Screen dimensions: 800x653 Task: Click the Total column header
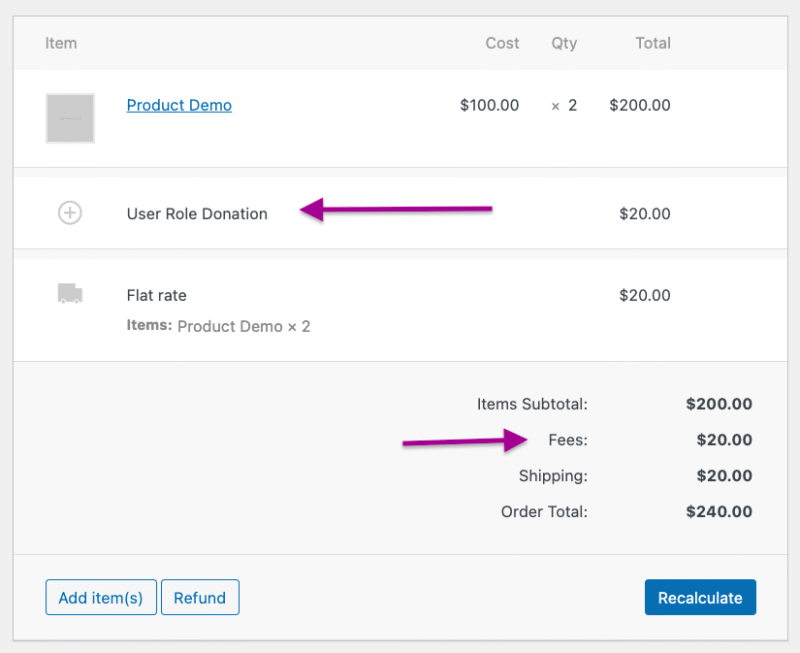coord(653,43)
